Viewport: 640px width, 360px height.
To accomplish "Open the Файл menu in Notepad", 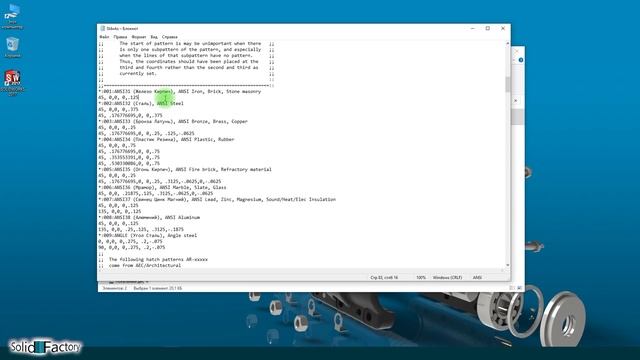I will click(104, 37).
